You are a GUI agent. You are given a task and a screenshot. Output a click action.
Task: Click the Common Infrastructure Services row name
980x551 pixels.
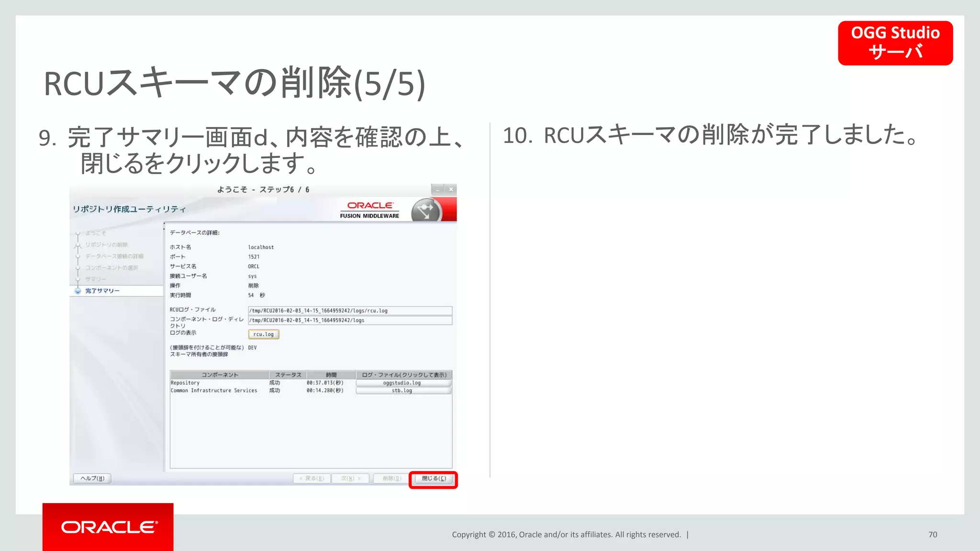214,391
